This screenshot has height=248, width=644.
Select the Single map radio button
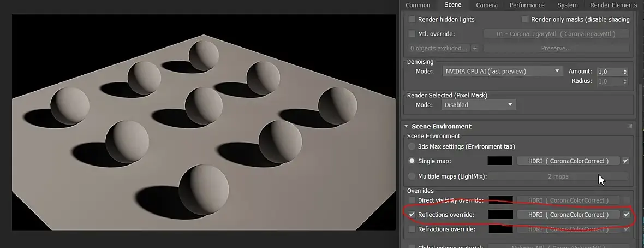tap(412, 161)
